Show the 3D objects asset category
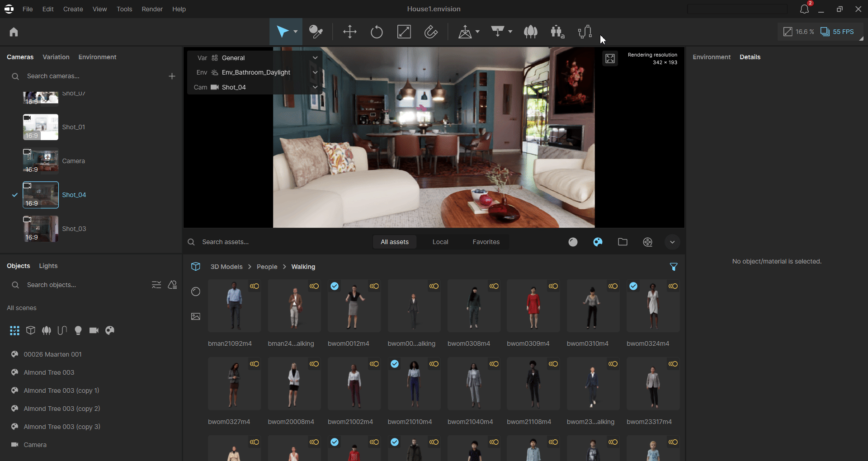The width and height of the screenshot is (868, 461). point(598,242)
